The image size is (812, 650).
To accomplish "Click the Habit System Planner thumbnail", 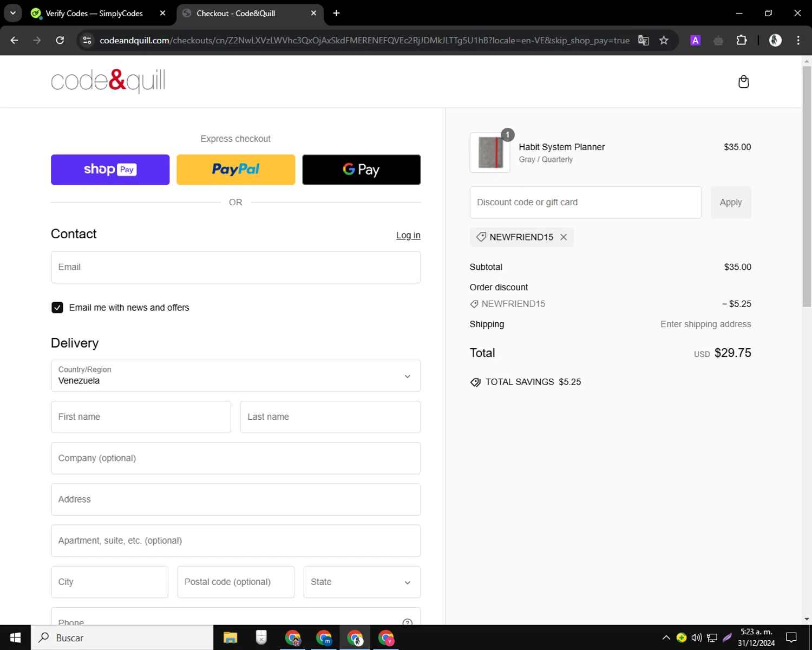I will tap(490, 153).
